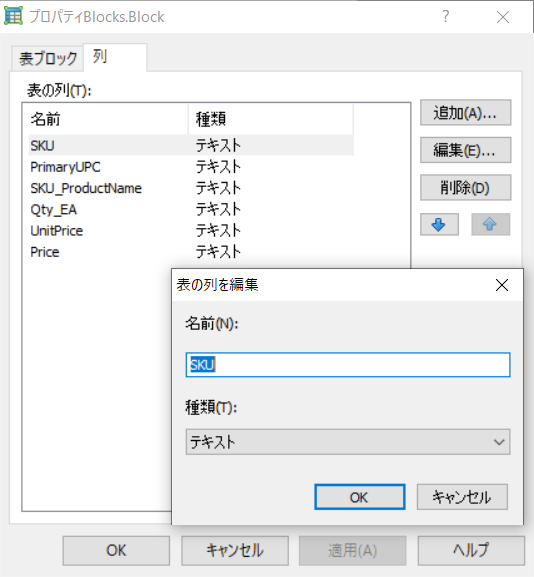The image size is (534, 577).
Task: Open the 種類(T) dropdown showing テキスト
Action: pos(348,442)
